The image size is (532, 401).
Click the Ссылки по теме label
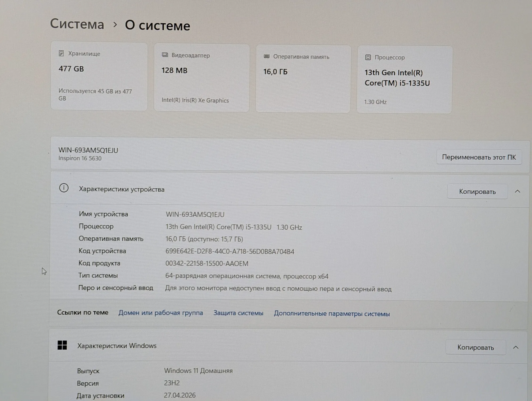(83, 312)
